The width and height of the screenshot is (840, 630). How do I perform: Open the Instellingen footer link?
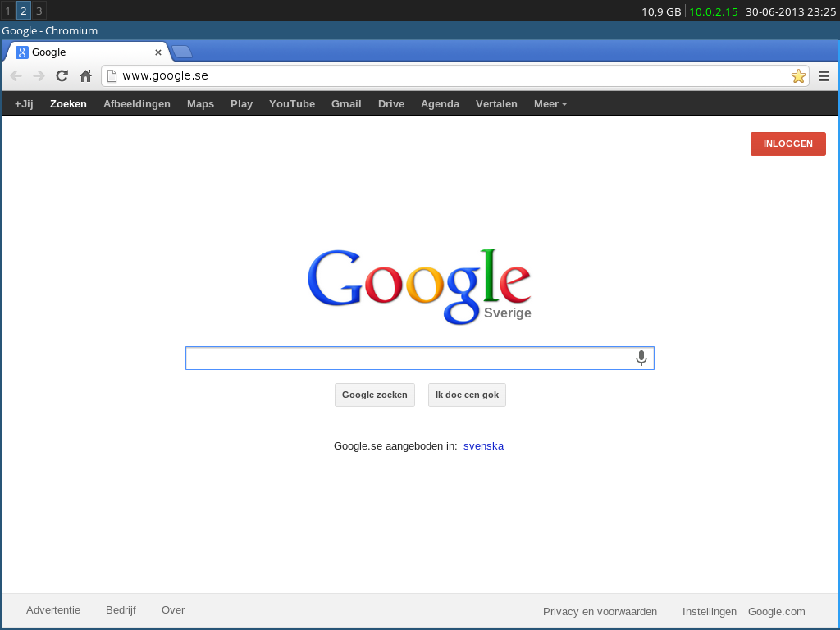tap(710, 612)
